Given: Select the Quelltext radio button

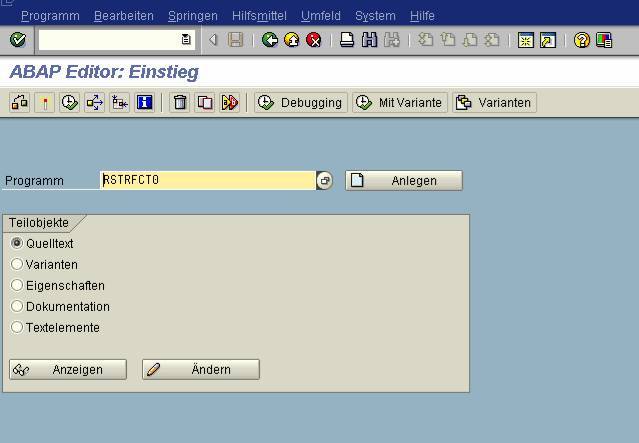Looking at the screenshot, I should coord(17,243).
